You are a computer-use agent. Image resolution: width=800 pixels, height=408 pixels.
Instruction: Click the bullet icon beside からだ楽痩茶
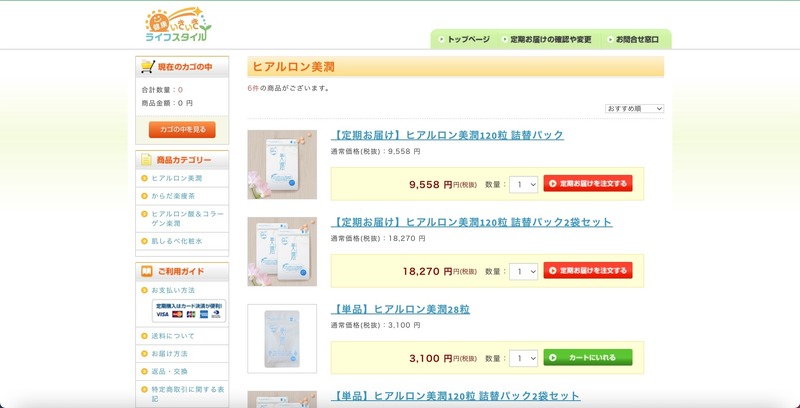[x=143, y=196]
